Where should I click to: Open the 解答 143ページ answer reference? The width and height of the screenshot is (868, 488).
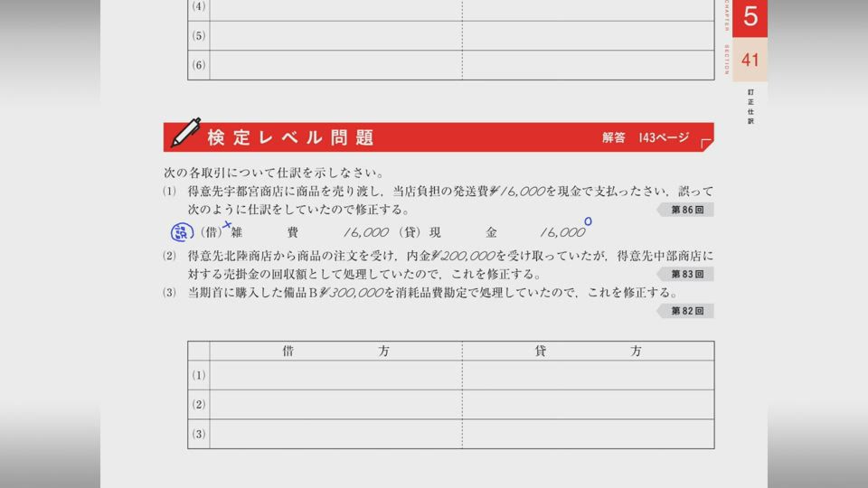pos(646,138)
